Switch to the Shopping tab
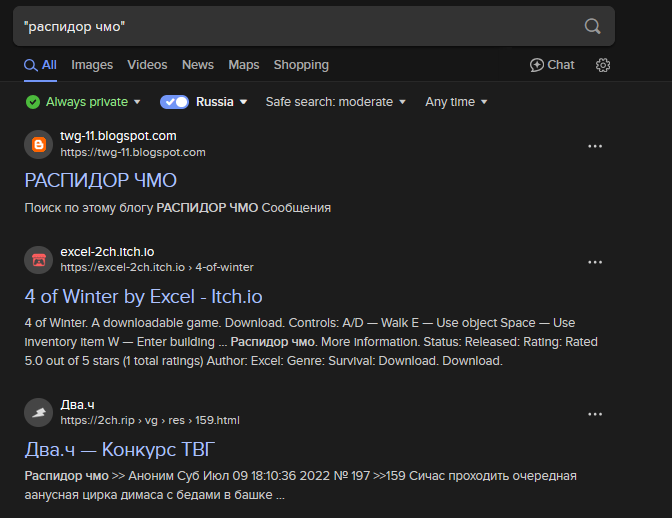The height and width of the screenshot is (518, 672). (x=301, y=65)
